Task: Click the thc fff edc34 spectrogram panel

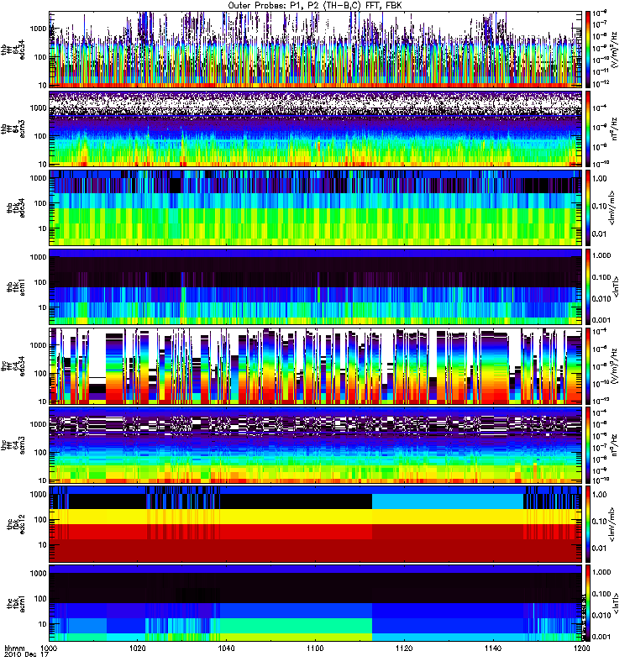Action: point(316,365)
